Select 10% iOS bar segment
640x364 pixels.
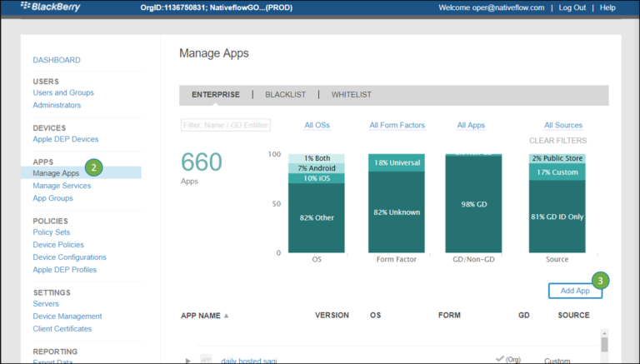pyautogui.click(x=317, y=178)
